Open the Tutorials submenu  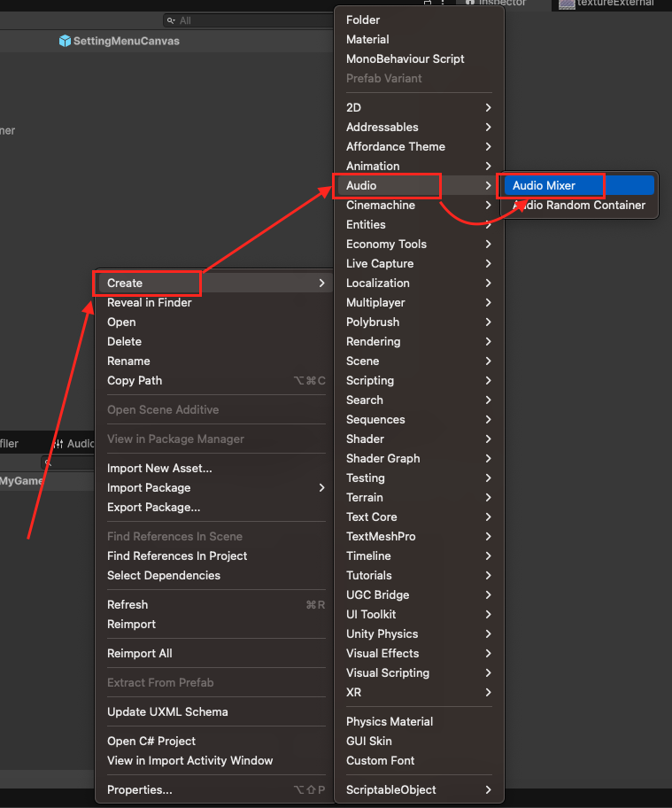(419, 576)
